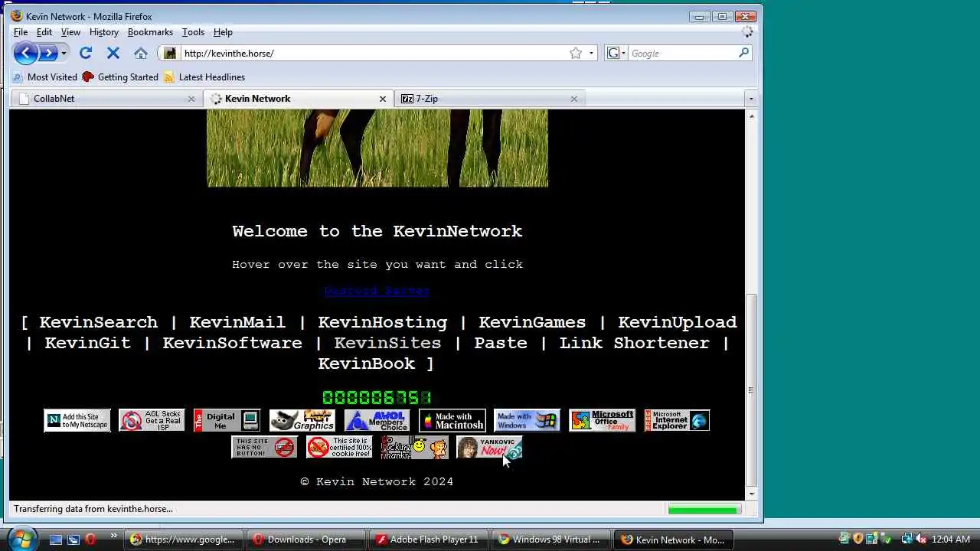980x551 pixels.
Task: Click the Made with Macintosh badge
Action: pyautogui.click(x=452, y=421)
